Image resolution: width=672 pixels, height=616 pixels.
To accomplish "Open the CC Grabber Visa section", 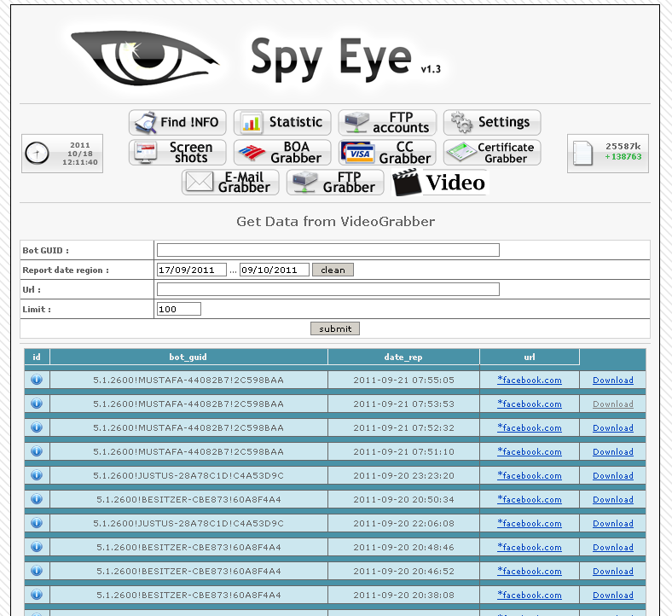I will click(x=387, y=153).
